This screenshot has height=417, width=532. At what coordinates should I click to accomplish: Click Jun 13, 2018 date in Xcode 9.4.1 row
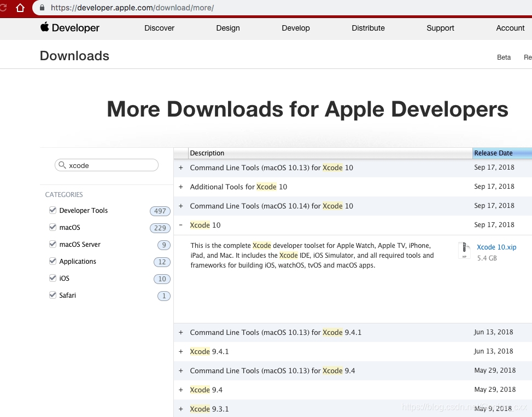[494, 351]
